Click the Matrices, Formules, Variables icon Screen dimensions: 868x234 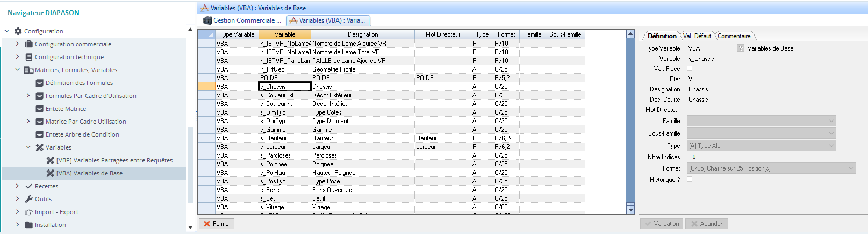click(29, 70)
